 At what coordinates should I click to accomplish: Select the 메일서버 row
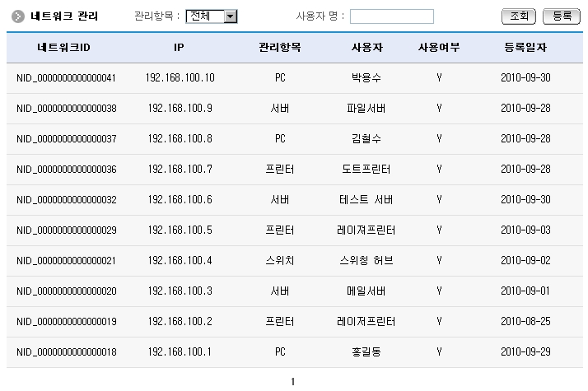(x=366, y=291)
